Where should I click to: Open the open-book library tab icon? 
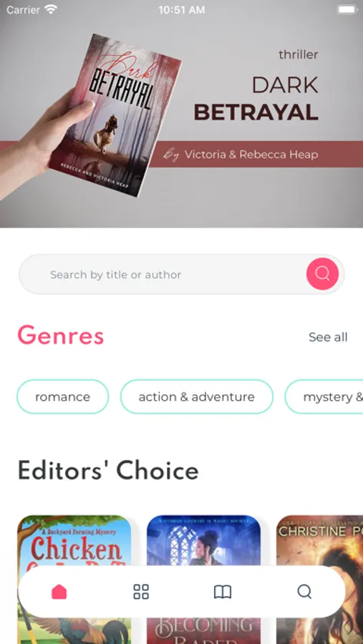(223, 592)
